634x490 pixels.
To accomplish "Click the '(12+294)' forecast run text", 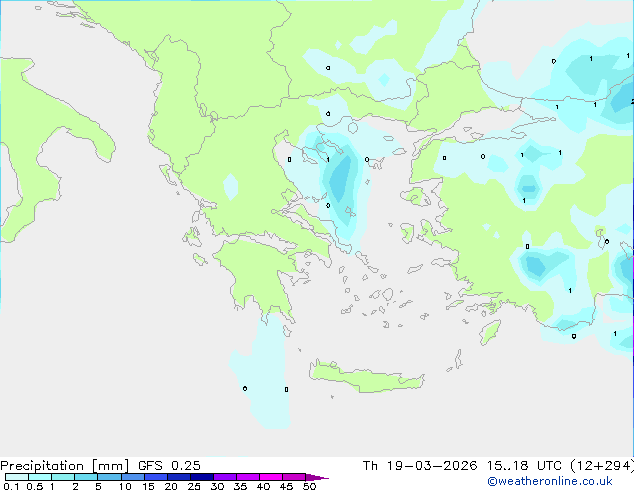I will pos(602,466).
